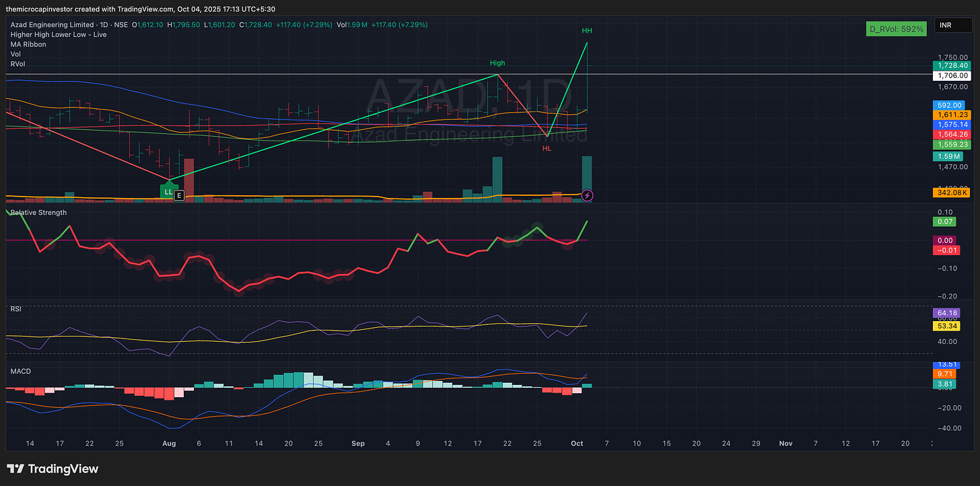The height and width of the screenshot is (486, 980).
Task: Click the 1,470.00 price scale tick
Action: tap(952, 166)
